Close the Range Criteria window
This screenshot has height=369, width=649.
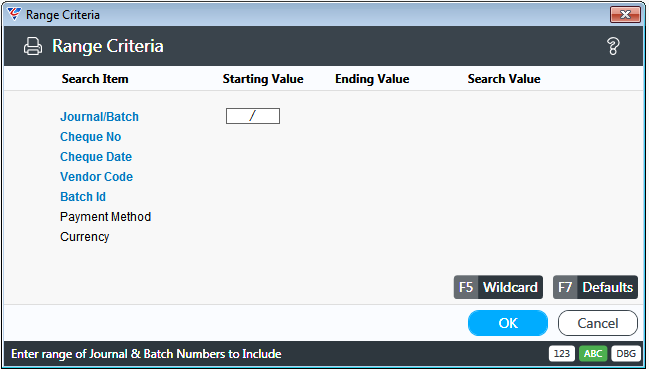coord(625,14)
